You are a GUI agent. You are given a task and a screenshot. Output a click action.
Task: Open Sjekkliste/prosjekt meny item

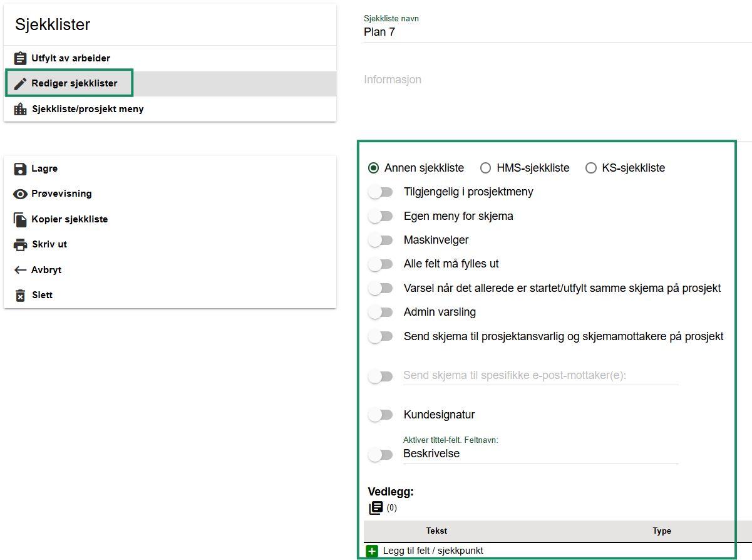tap(87, 109)
